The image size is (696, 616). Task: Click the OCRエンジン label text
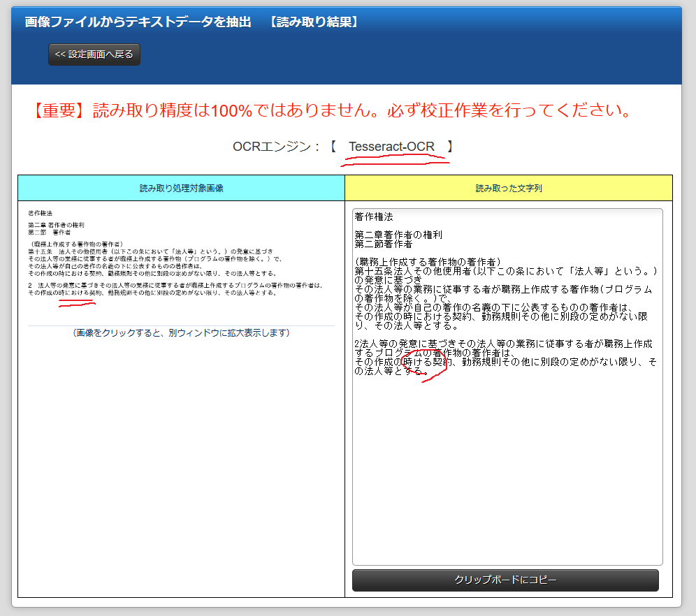point(276,147)
